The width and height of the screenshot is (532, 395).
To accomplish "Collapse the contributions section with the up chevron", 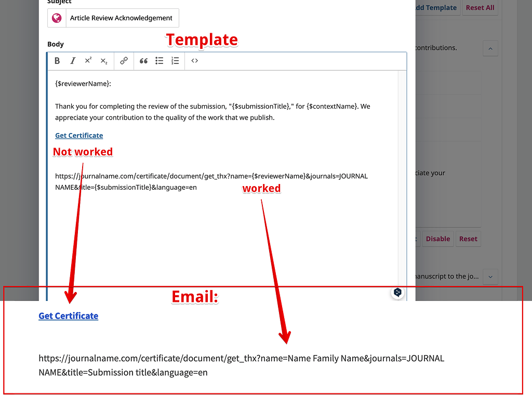I will (x=490, y=48).
